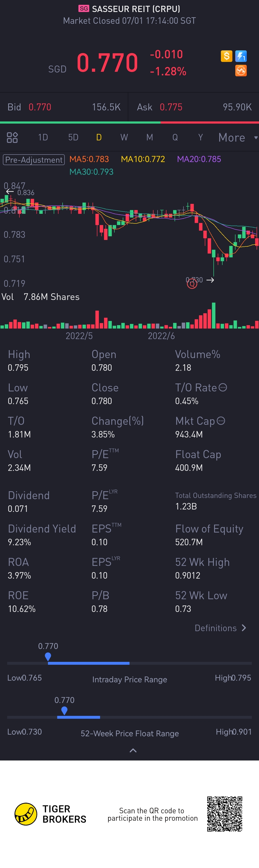259x868 pixels.
Task: Select the W weekly chart tab
Action: pos(124,138)
